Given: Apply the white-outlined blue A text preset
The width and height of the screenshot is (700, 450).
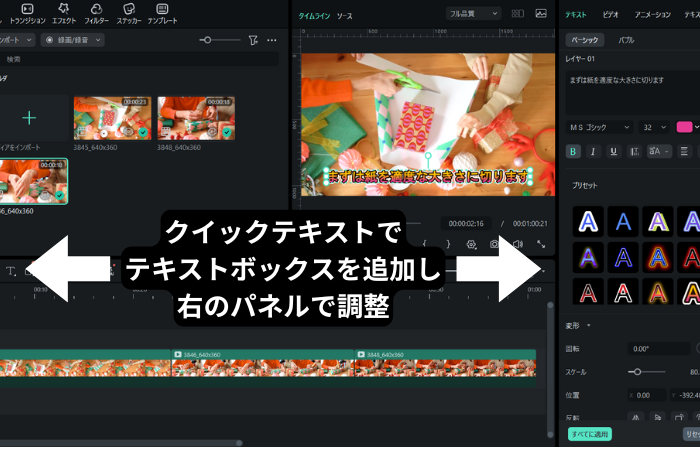Looking at the screenshot, I should pyautogui.click(x=588, y=221).
